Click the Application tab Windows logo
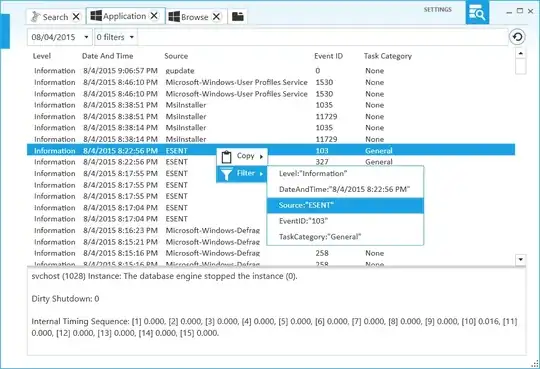The image size is (540, 369). click(x=96, y=16)
